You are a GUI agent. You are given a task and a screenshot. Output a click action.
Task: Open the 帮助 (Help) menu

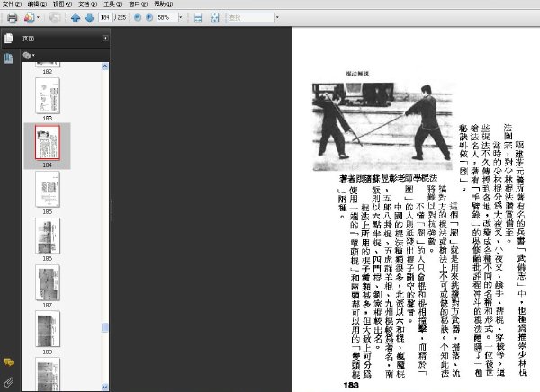coord(164,4)
